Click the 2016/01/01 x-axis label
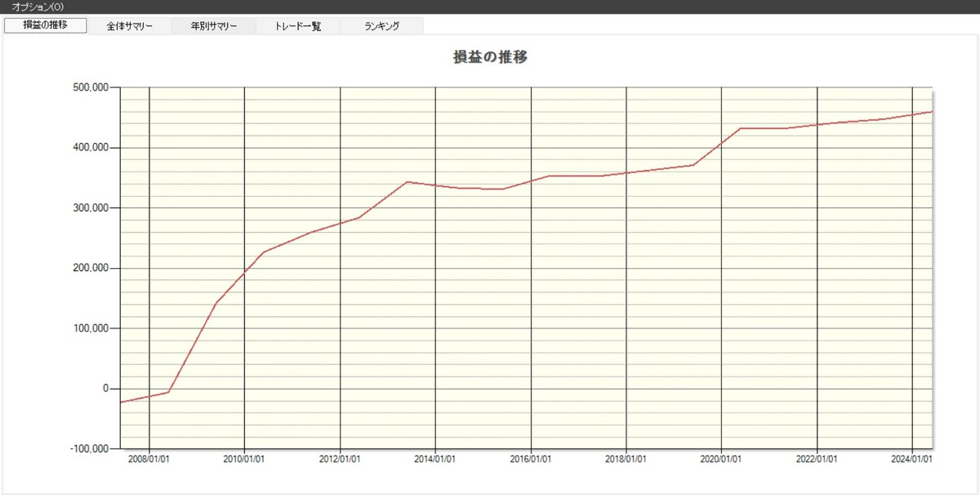This screenshot has width=980, height=495. point(531,459)
